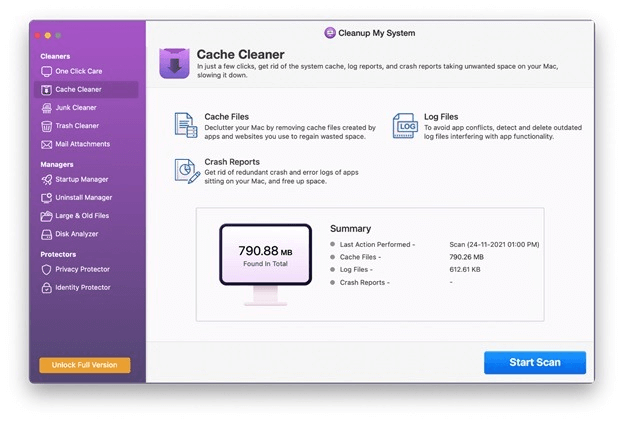
Task: Click the One Click Care monitor icon
Action: pos(47,72)
